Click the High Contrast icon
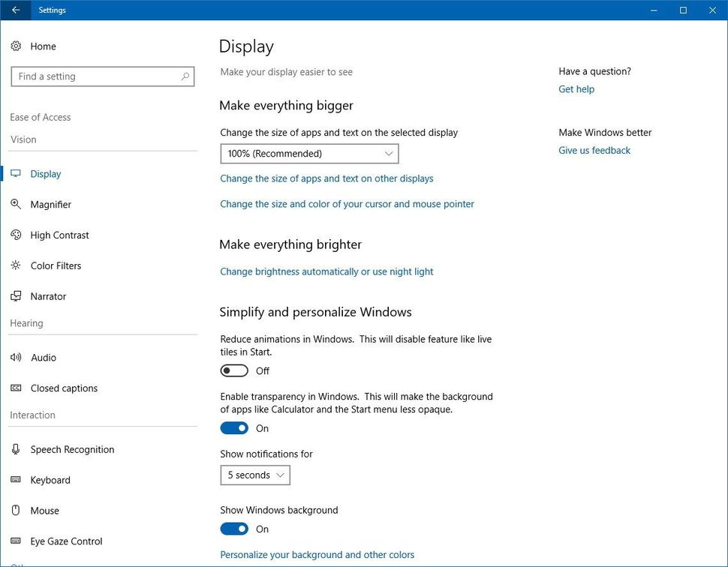The image size is (728, 567). [16, 235]
